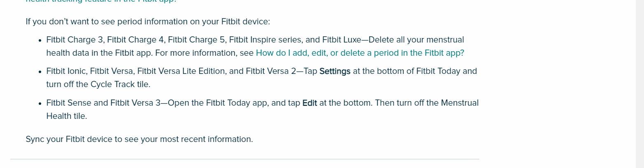Click the horizontal divider line below the text
644x168 pixels.
[x=245, y=159]
